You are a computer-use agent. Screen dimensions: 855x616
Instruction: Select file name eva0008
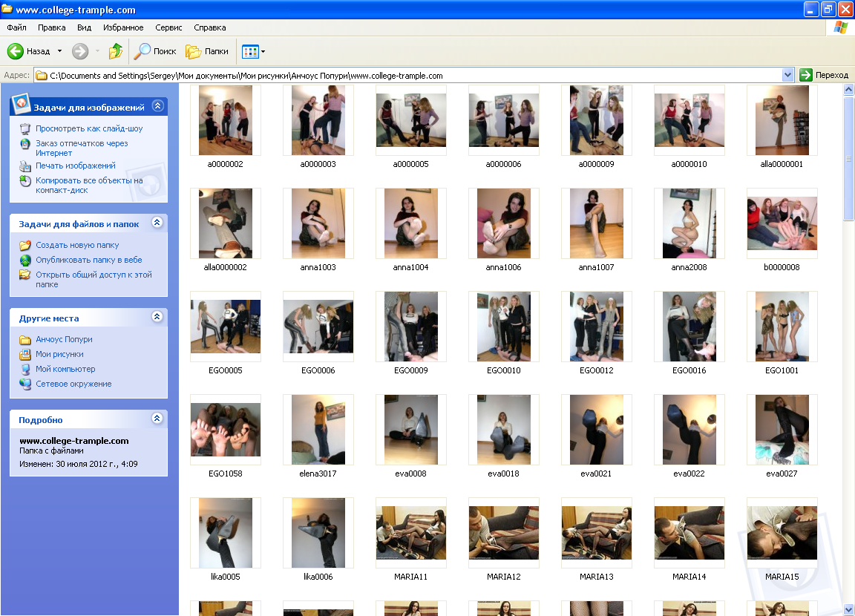[410, 474]
